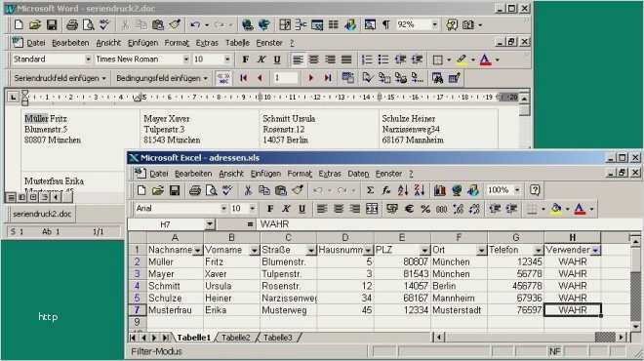Toggle Italic in Excel formatting toolbar

(286, 209)
